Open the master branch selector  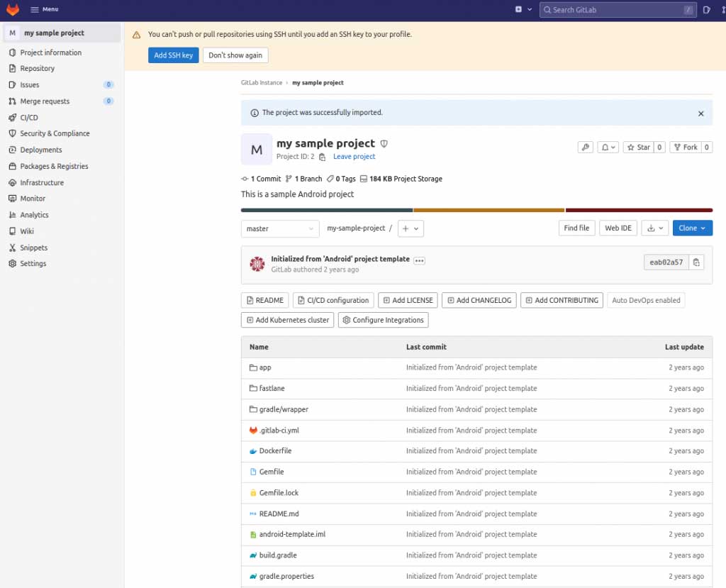coord(279,228)
